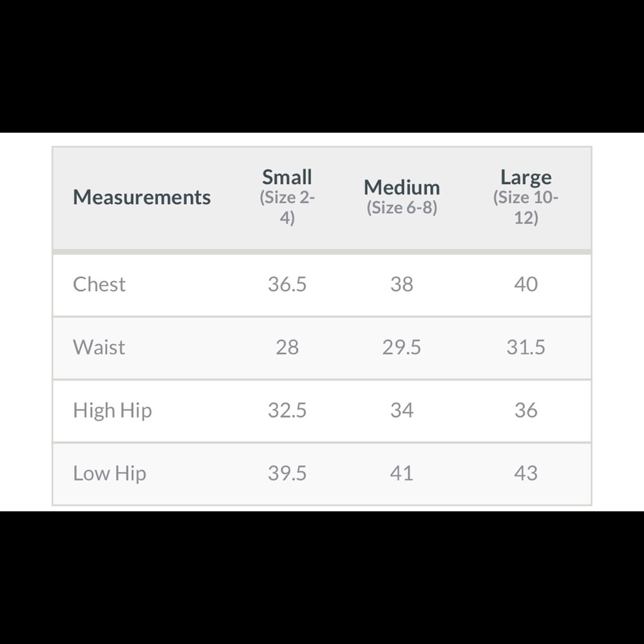Click the Chest row label
This screenshot has height=644, width=644.
[99, 284]
